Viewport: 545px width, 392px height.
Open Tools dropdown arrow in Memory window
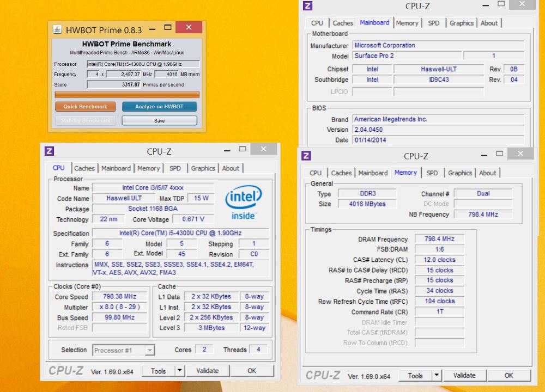point(437,375)
